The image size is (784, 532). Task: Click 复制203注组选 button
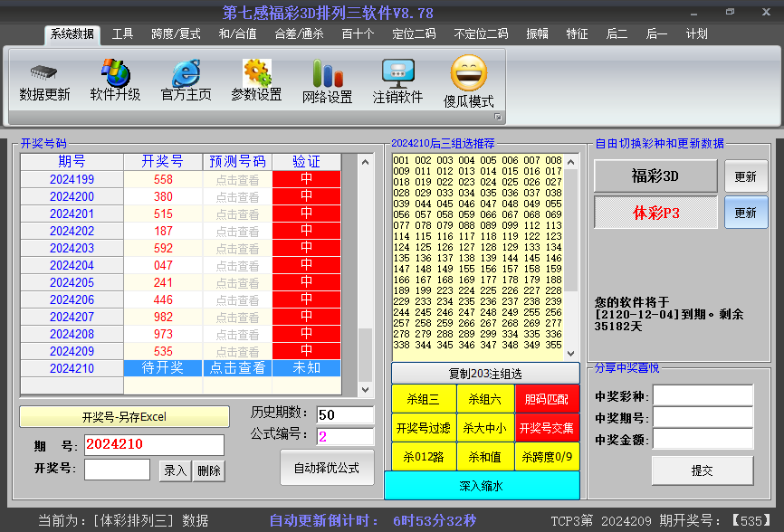point(485,373)
